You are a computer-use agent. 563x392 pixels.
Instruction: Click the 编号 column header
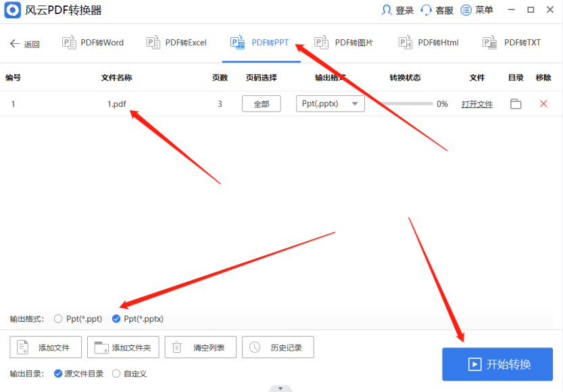pos(13,78)
